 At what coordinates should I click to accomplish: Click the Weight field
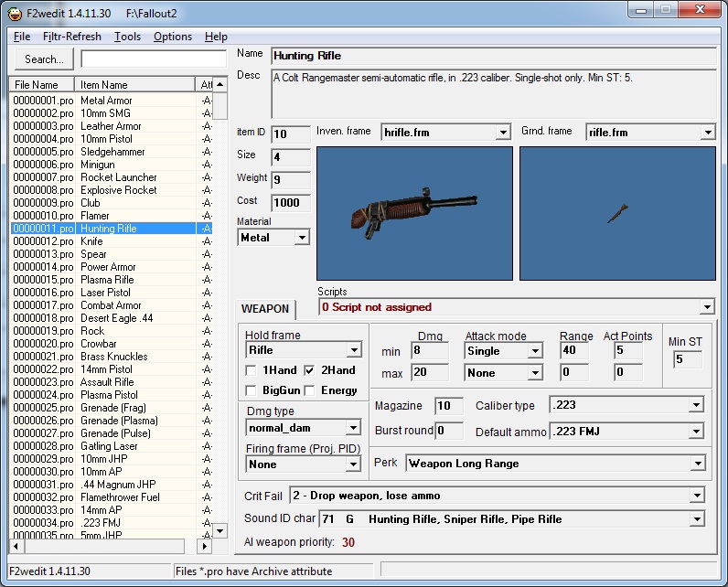[x=291, y=179]
